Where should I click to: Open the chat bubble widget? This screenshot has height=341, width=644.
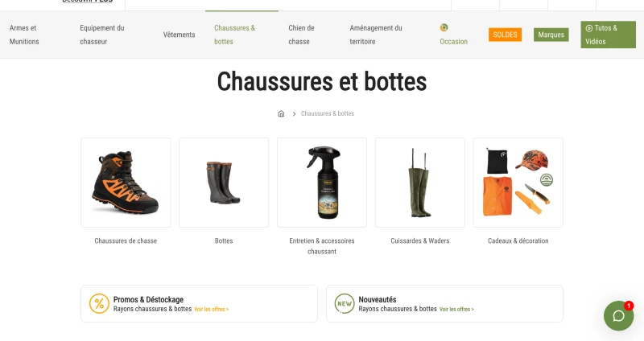(618, 315)
